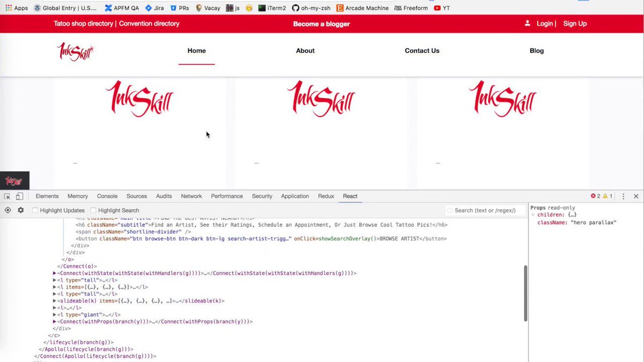This screenshot has height=362, width=644.
Task: Switch to the React tab
Action: click(350, 196)
